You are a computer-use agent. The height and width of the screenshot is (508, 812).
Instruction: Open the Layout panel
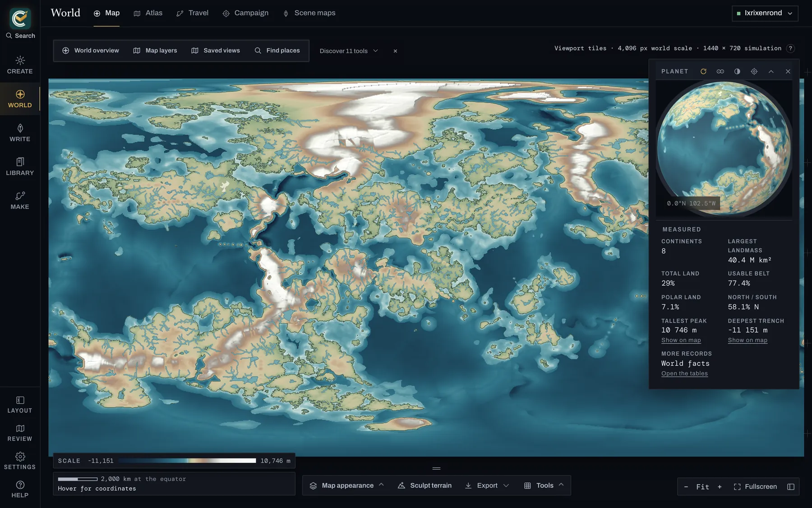click(20, 405)
